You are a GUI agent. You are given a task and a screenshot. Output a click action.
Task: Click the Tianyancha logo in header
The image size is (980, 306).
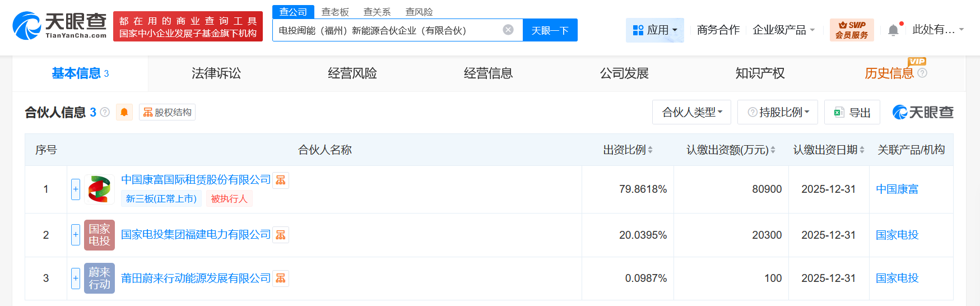59,26
